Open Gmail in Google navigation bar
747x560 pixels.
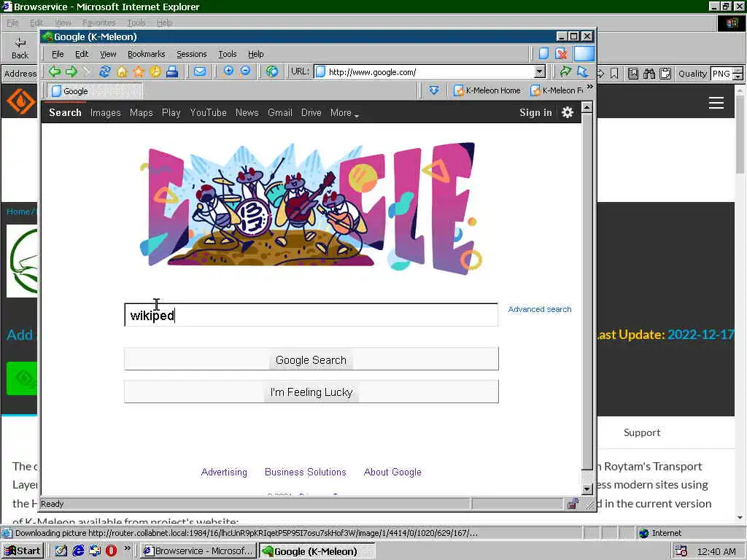click(279, 113)
